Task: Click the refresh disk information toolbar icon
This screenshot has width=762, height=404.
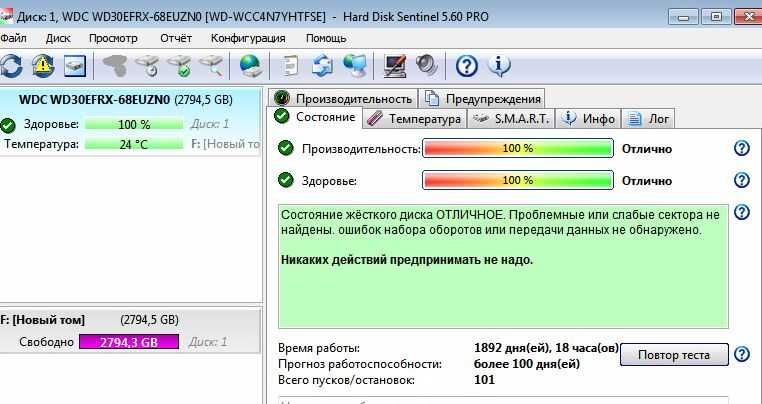Action: pyautogui.click(x=11, y=66)
